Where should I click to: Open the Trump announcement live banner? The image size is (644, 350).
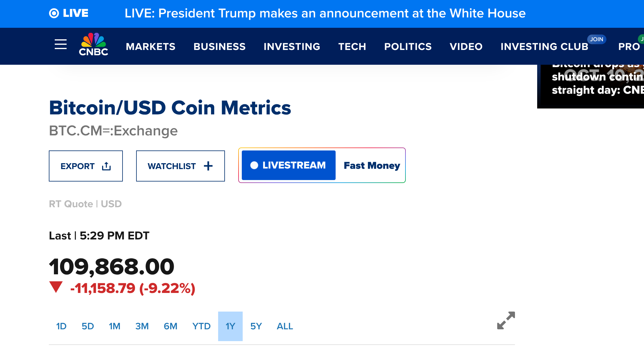click(x=325, y=13)
